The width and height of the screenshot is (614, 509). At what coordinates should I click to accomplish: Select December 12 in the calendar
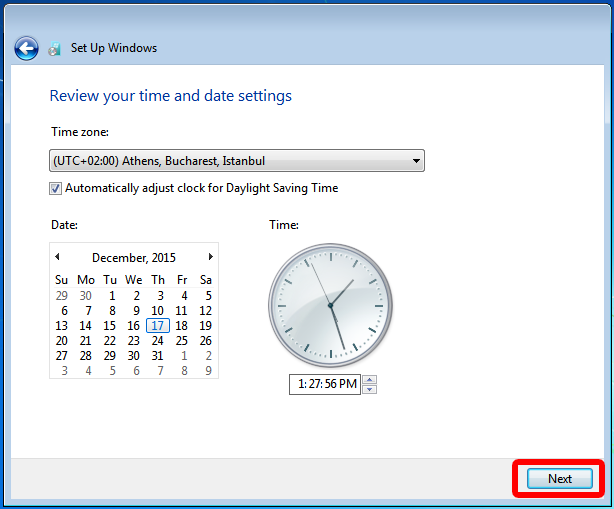point(206,310)
